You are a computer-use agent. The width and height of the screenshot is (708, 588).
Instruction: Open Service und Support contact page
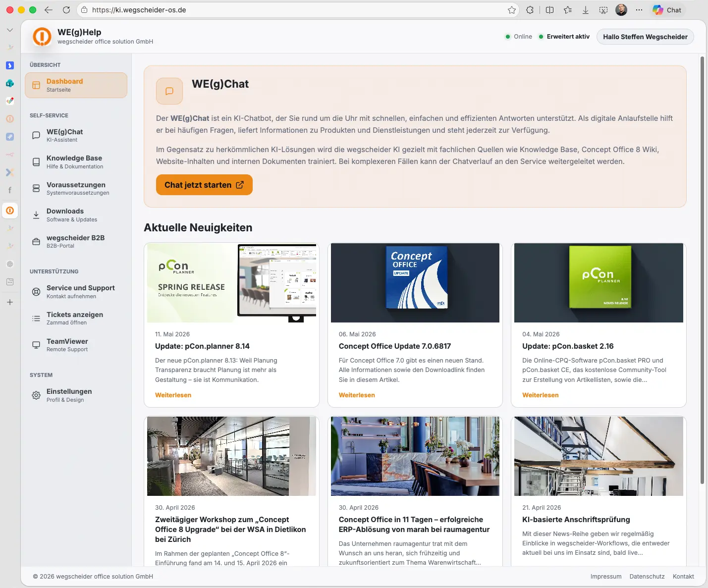coord(76,292)
